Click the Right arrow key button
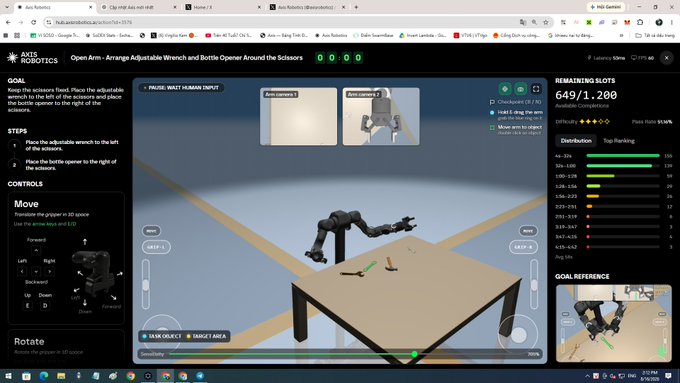Image resolution: width=680 pixels, height=383 pixels. (x=49, y=272)
